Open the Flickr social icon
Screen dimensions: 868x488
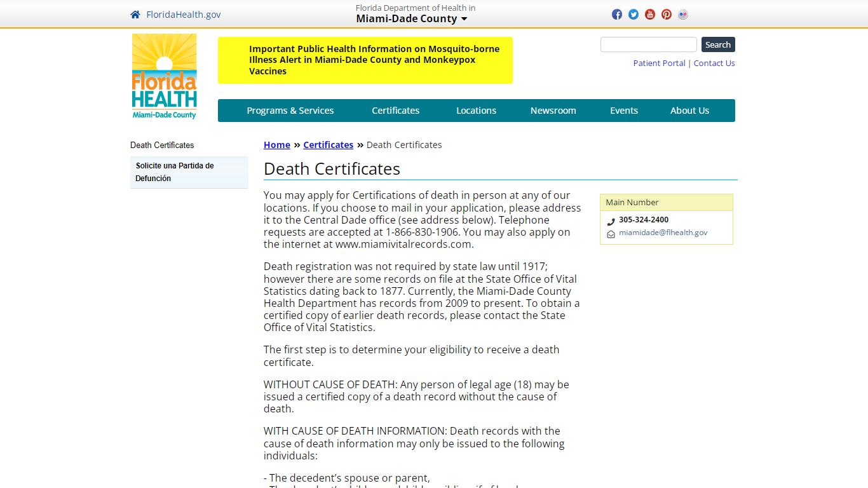point(683,15)
